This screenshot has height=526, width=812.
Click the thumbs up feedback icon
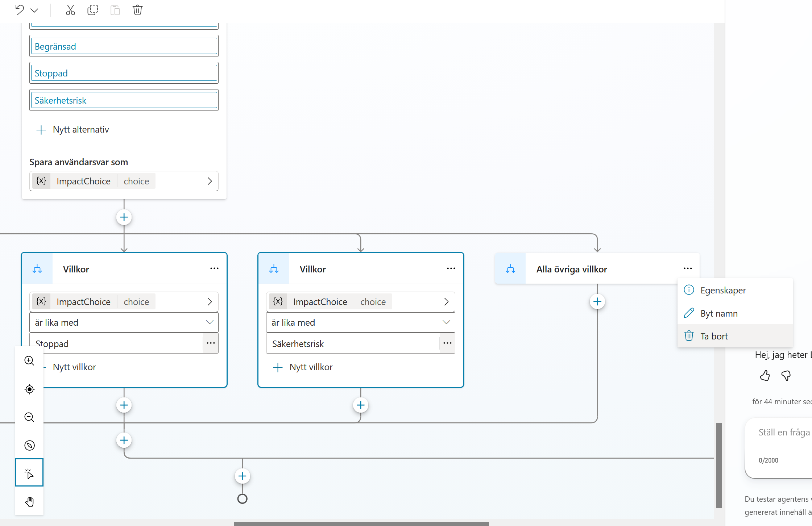click(765, 376)
